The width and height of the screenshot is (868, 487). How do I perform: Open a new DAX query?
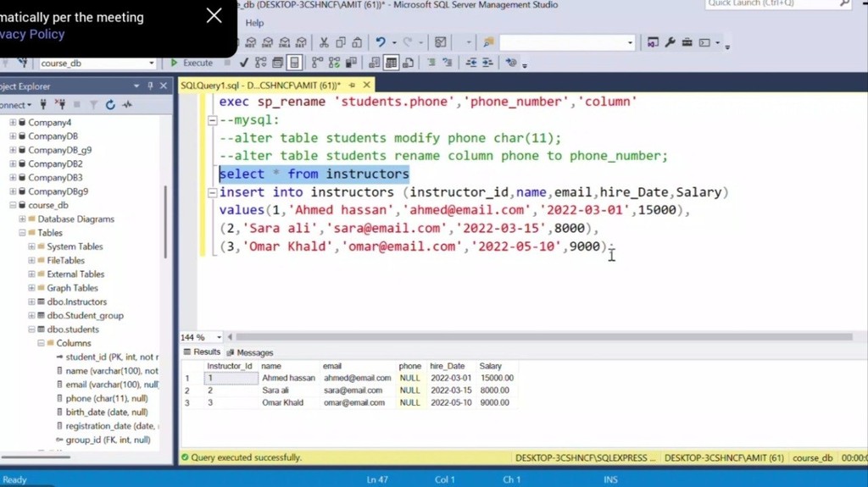click(301, 42)
